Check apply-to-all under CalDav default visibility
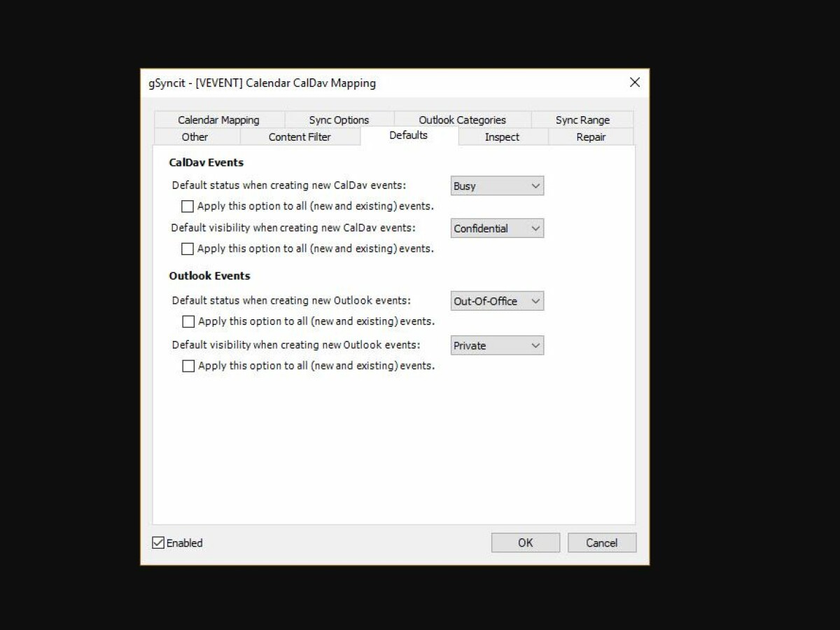The height and width of the screenshot is (630, 840). click(x=188, y=248)
